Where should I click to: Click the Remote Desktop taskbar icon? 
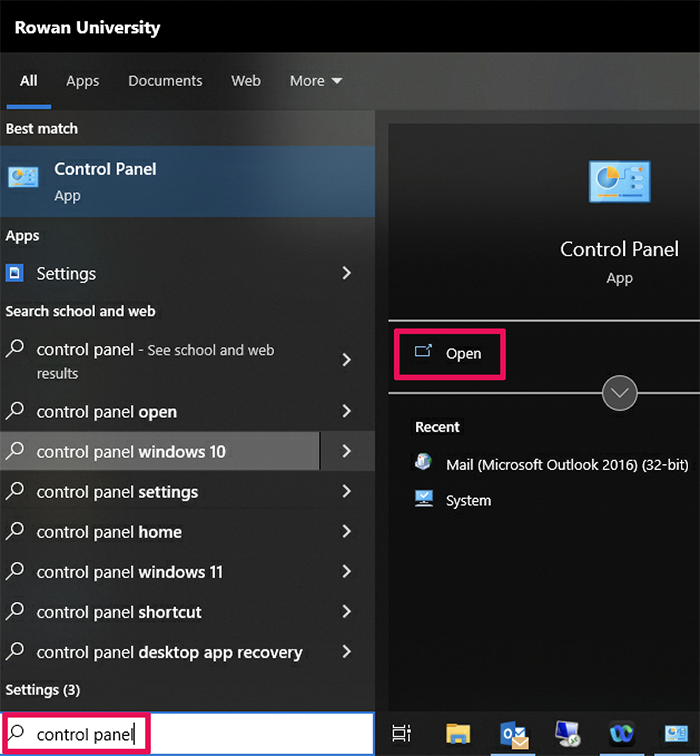click(x=568, y=734)
